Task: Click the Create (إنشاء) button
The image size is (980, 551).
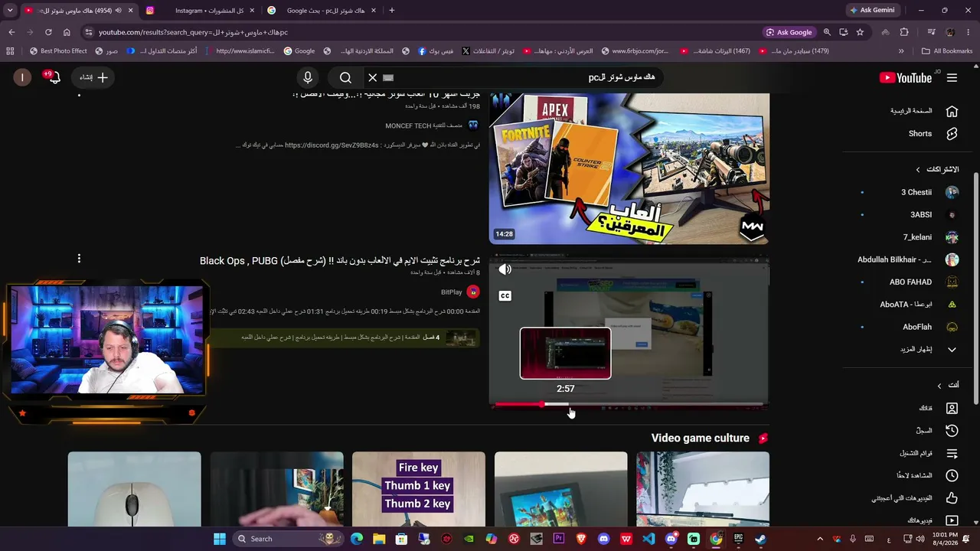Action: pyautogui.click(x=93, y=77)
